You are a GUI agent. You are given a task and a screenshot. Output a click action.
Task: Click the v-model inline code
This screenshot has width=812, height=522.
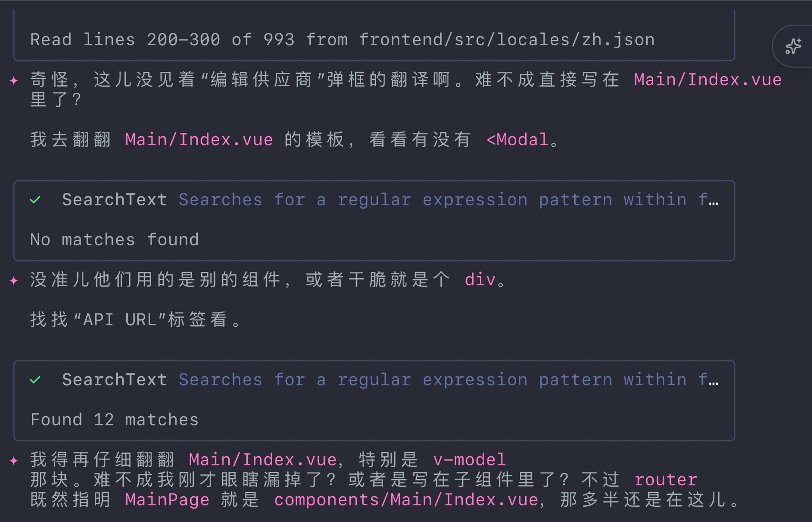coord(469,460)
